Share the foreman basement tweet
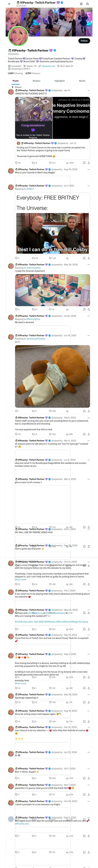Screen dimensions: 98x868 89,309
